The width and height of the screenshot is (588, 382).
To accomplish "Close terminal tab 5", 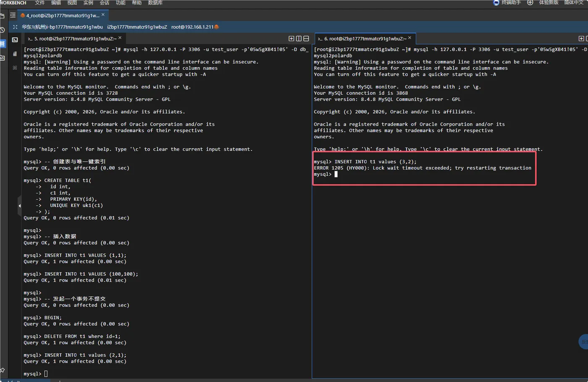I will coord(120,38).
